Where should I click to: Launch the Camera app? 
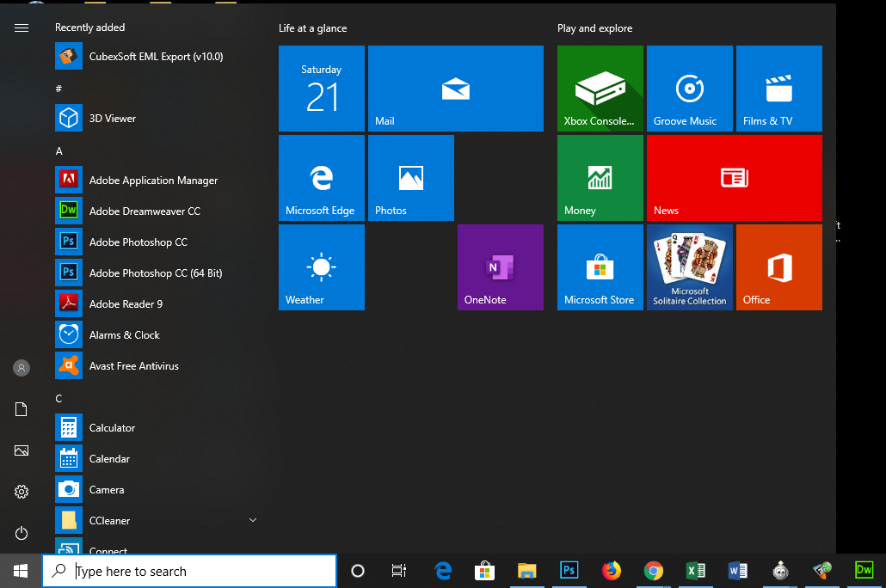[x=157, y=490]
